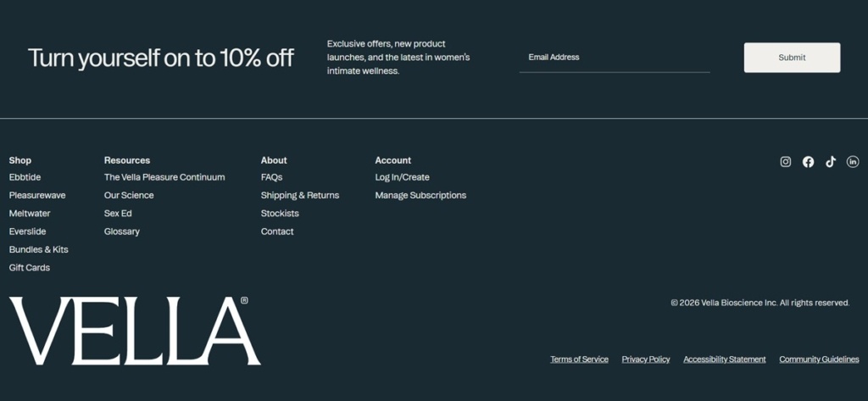Open the Meltwater link
The width and height of the screenshot is (868, 401).
click(30, 214)
